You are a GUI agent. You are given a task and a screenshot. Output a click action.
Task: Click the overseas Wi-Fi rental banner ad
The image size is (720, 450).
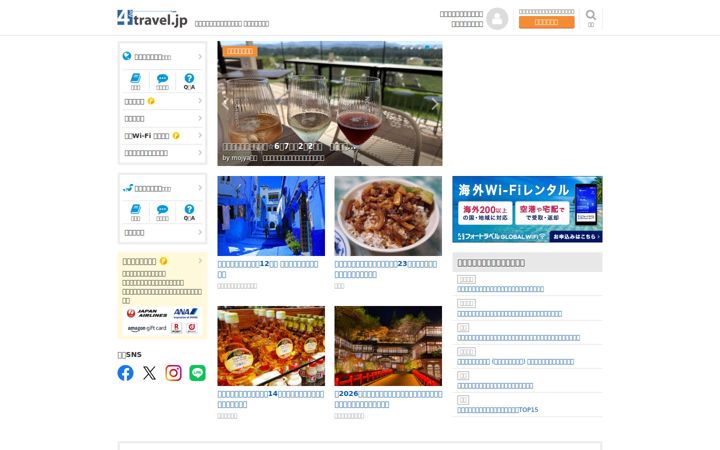click(x=527, y=209)
